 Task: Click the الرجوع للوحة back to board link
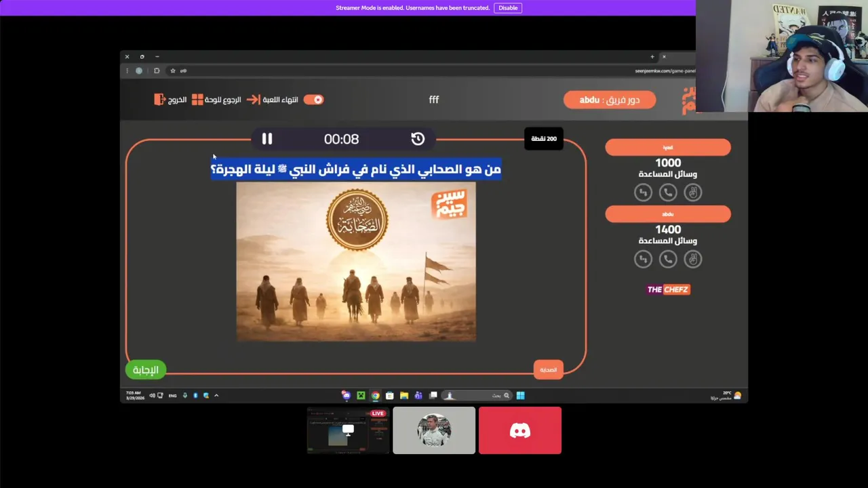pos(223,100)
